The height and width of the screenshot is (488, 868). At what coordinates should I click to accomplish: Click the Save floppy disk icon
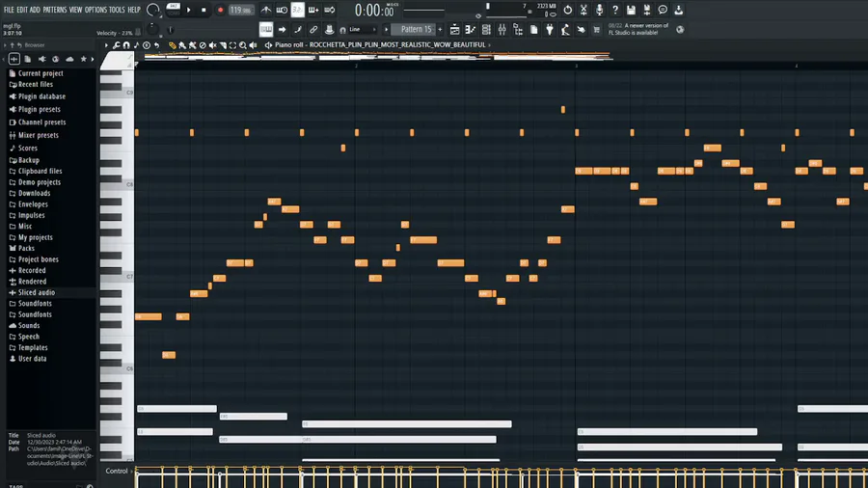click(x=631, y=10)
